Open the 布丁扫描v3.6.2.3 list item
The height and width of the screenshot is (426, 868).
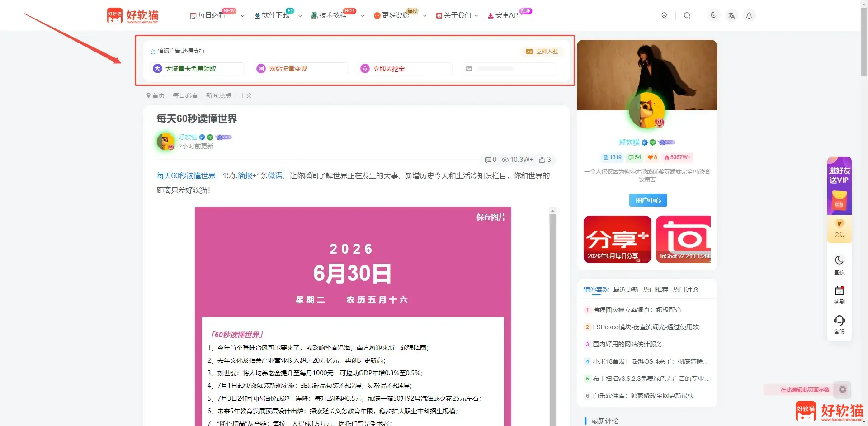tap(651, 379)
